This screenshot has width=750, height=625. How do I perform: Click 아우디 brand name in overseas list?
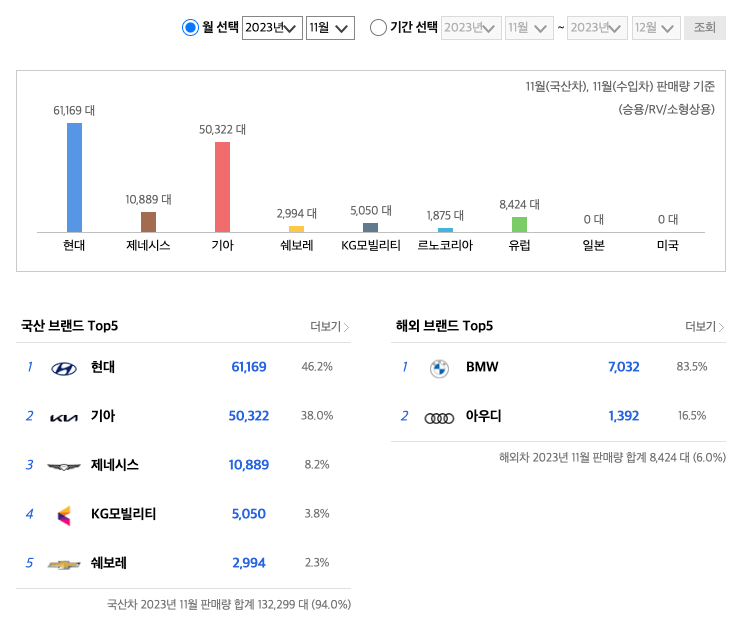tap(484, 416)
